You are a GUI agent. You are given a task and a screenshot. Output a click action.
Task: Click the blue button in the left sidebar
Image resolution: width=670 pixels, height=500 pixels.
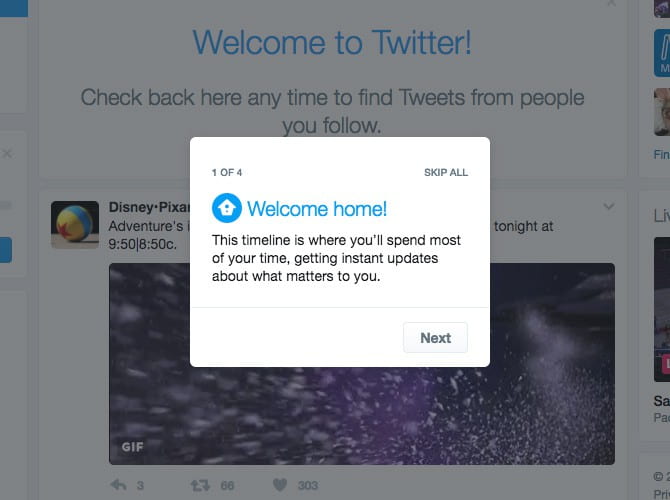click(6, 250)
